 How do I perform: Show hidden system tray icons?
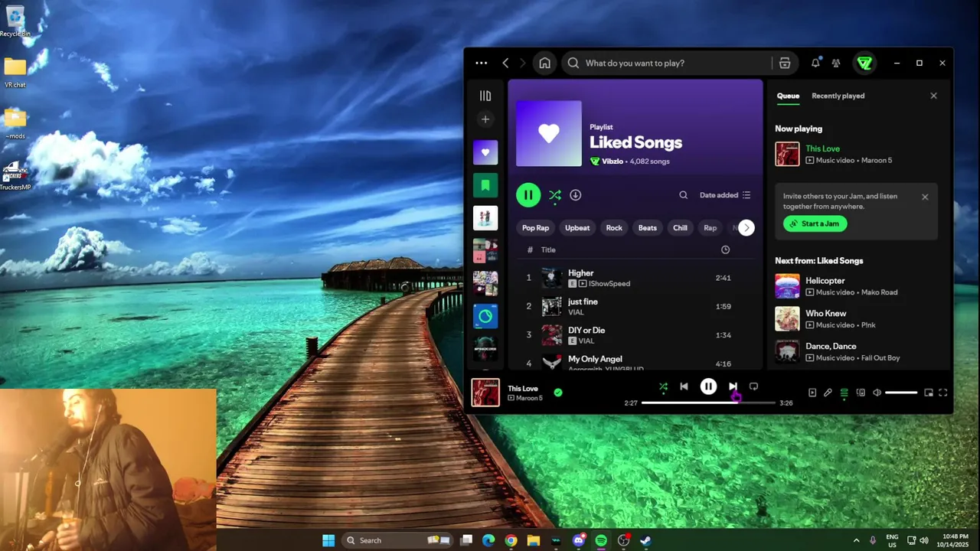pyautogui.click(x=856, y=540)
